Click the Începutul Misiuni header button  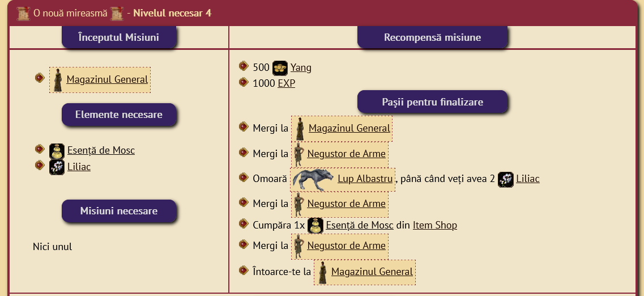119,38
